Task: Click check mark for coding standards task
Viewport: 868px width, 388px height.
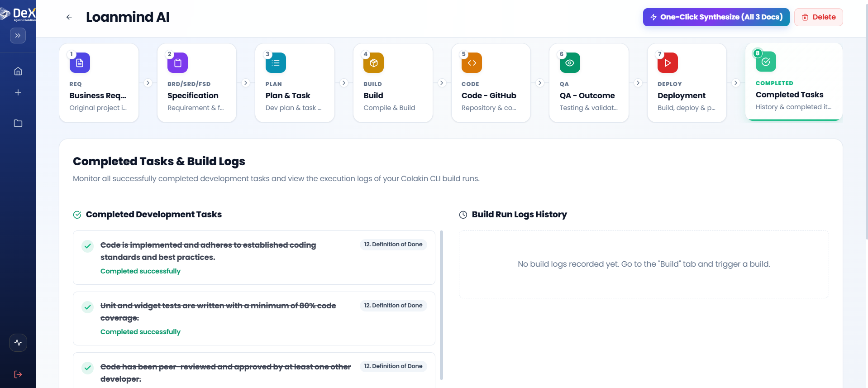Action: (88, 246)
